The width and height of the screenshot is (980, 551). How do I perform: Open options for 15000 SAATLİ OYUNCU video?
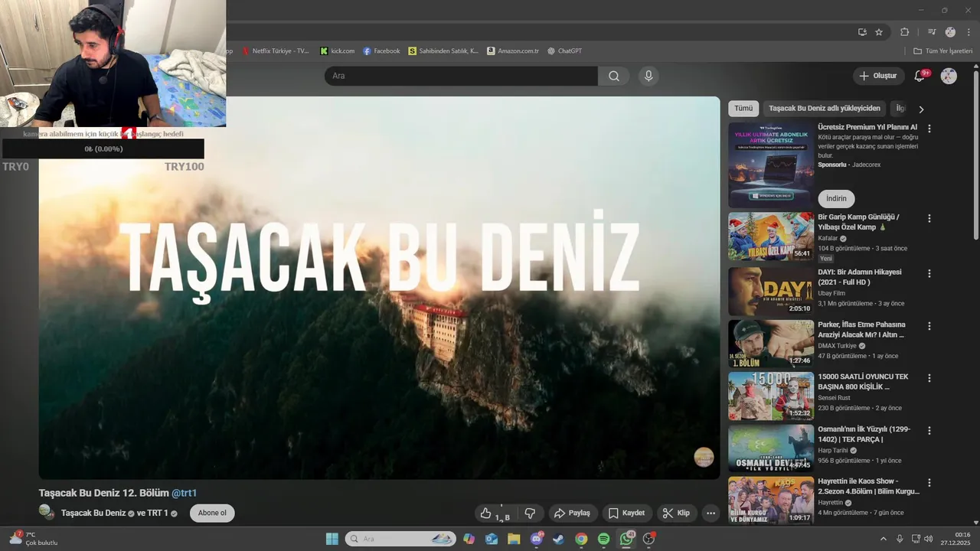point(929,378)
